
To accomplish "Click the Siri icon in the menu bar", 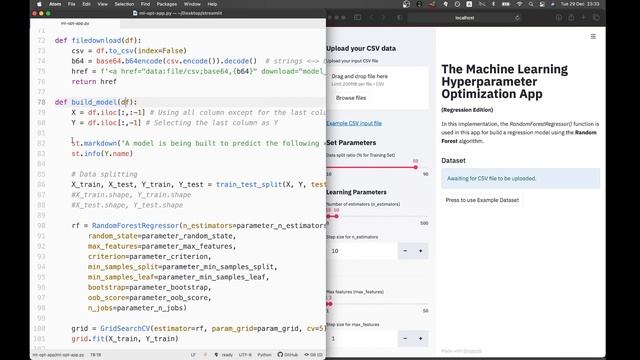I will [553, 4].
